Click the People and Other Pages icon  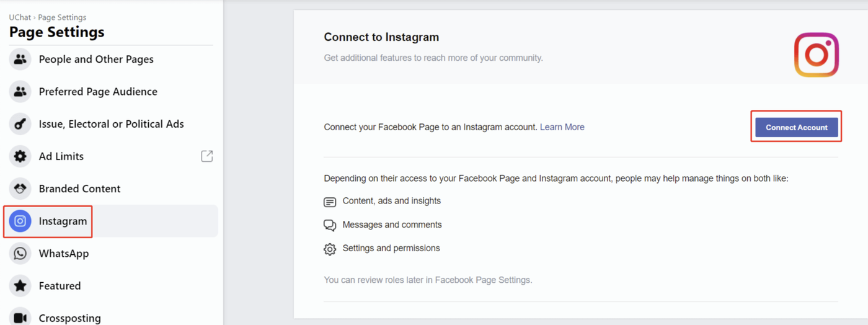coord(20,60)
